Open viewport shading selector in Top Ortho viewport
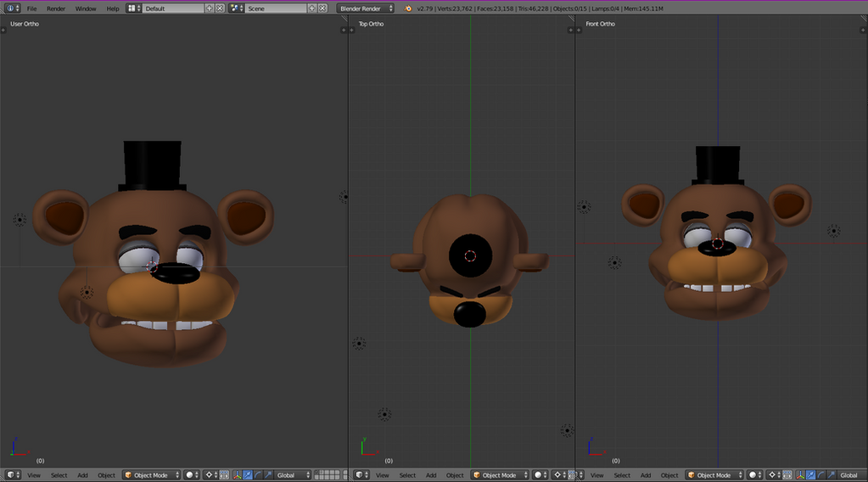 click(540, 475)
